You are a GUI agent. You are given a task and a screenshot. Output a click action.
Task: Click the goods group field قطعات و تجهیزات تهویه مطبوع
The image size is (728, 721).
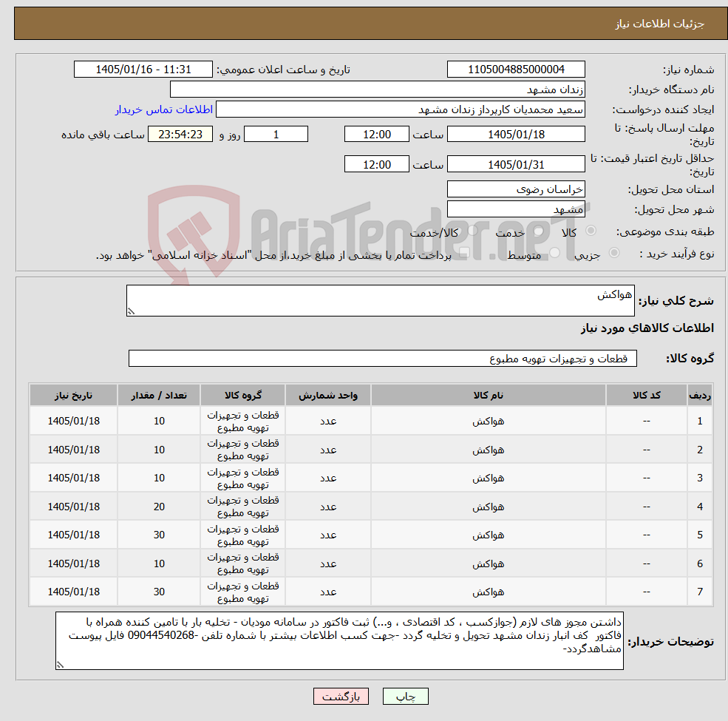click(383, 359)
